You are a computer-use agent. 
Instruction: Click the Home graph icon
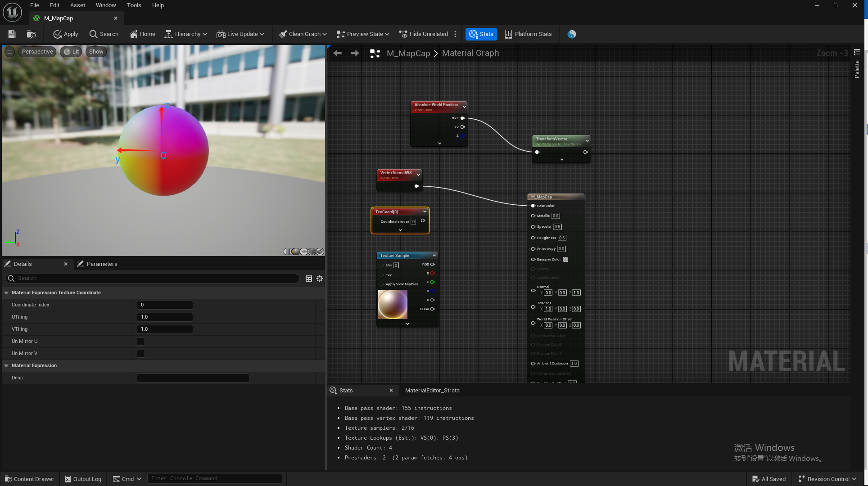coord(142,34)
